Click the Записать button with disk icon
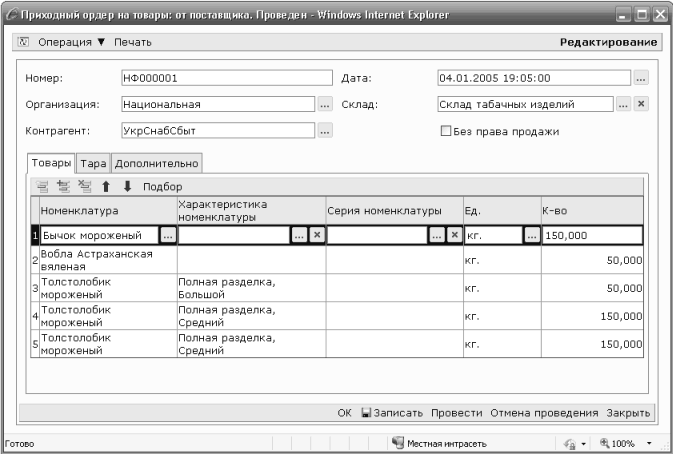Screen dimensions: 673x454 click(x=392, y=413)
